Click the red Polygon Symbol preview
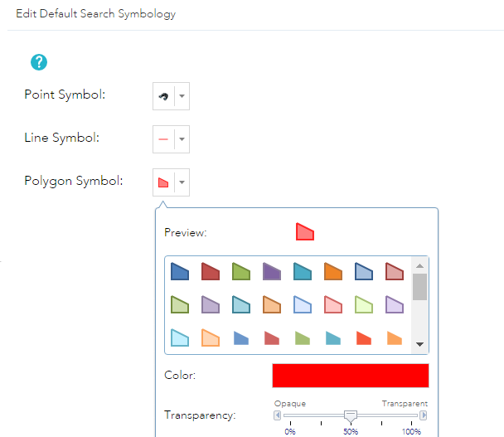504x437 pixels. point(163,182)
